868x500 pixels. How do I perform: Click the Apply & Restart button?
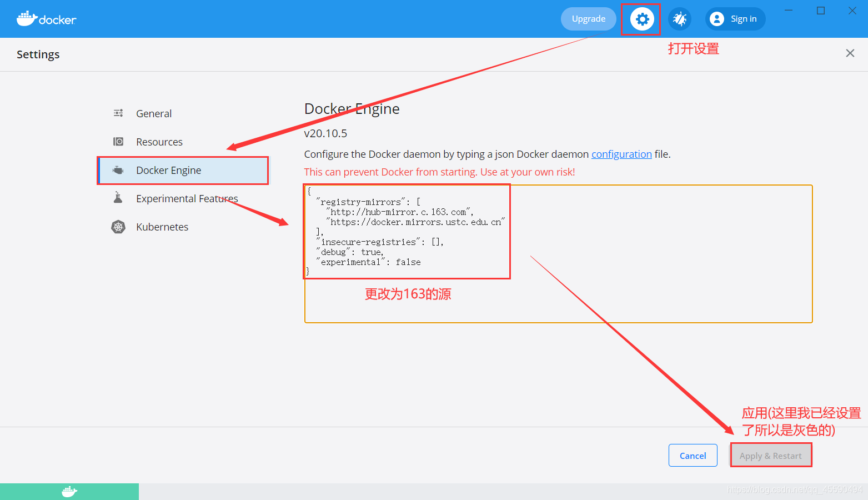pyautogui.click(x=771, y=456)
